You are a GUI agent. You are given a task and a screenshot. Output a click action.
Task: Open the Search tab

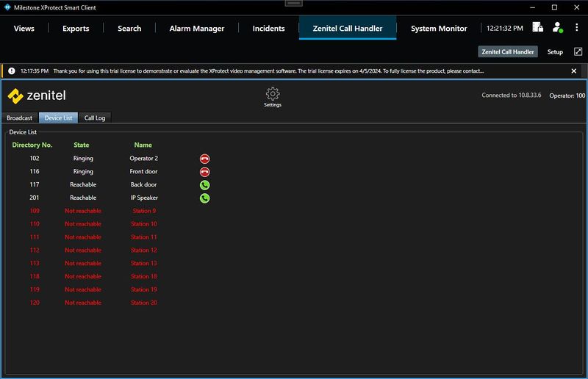point(129,29)
